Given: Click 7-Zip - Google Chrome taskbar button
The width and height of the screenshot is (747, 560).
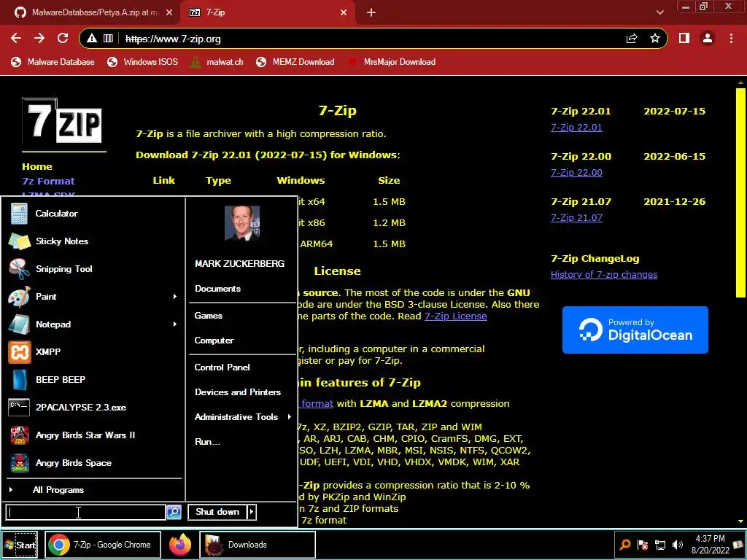Looking at the screenshot, I should coord(102,545).
